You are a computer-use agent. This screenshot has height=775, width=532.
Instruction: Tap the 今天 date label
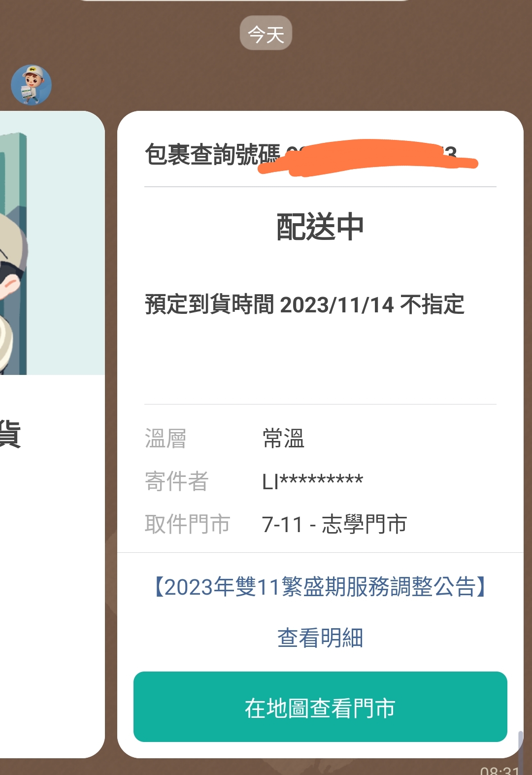pos(266,34)
